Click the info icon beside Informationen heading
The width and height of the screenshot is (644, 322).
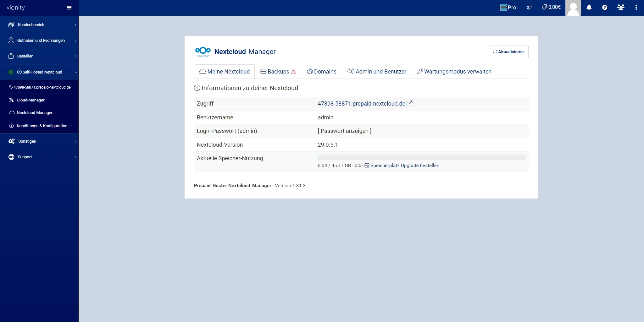(197, 88)
